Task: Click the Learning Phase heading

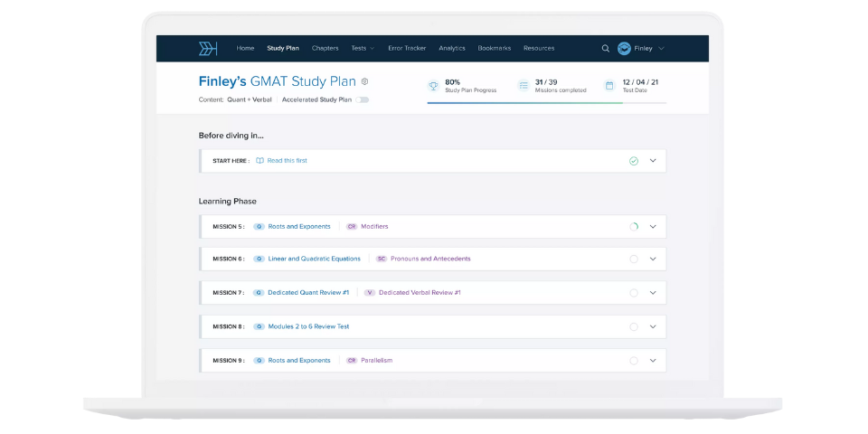Action: pos(228,202)
